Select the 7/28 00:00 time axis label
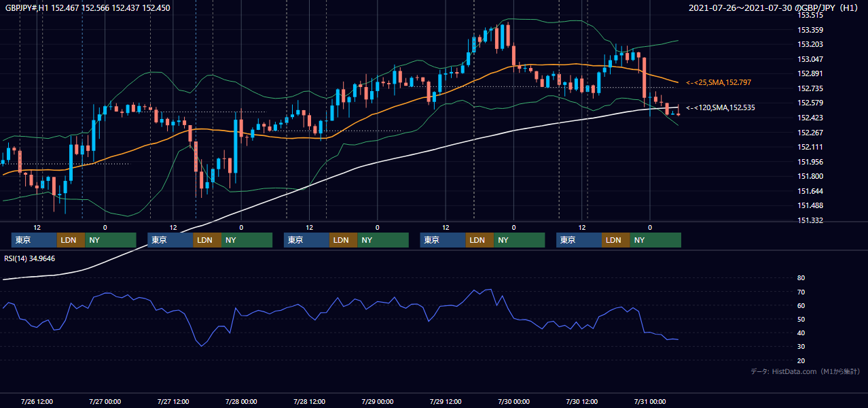Image resolution: width=868 pixels, height=408 pixels. coord(241,401)
